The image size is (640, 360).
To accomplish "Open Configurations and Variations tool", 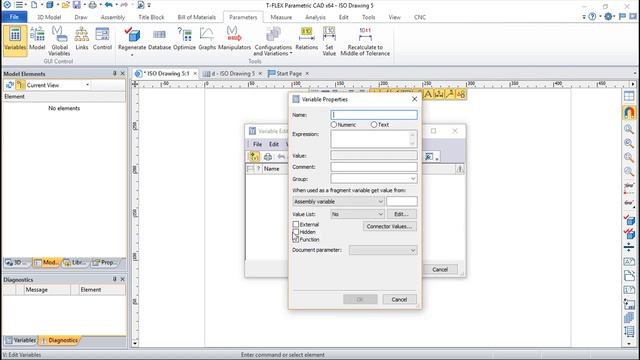I will pos(273,41).
